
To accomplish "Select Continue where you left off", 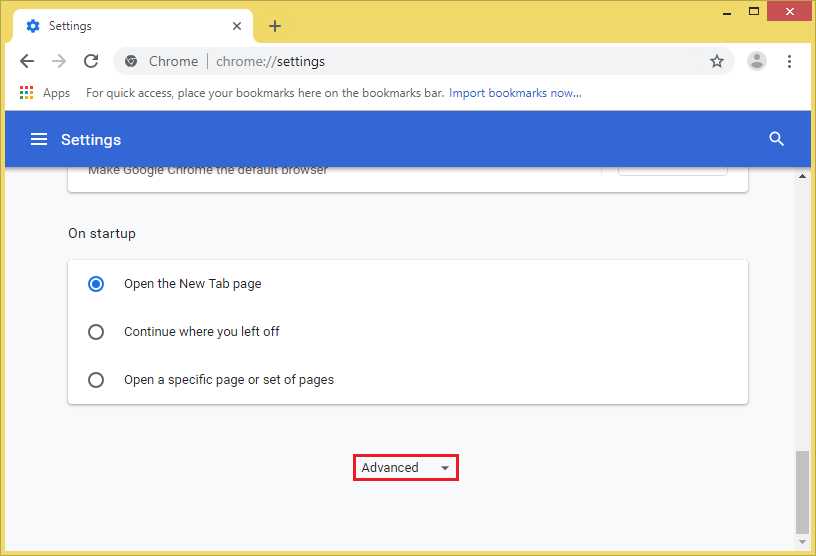I will pos(96,332).
